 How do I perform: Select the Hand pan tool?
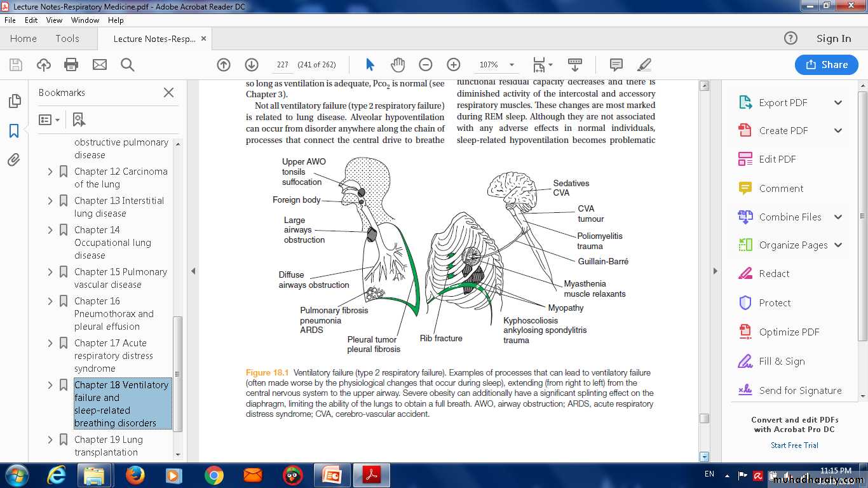[x=398, y=65]
